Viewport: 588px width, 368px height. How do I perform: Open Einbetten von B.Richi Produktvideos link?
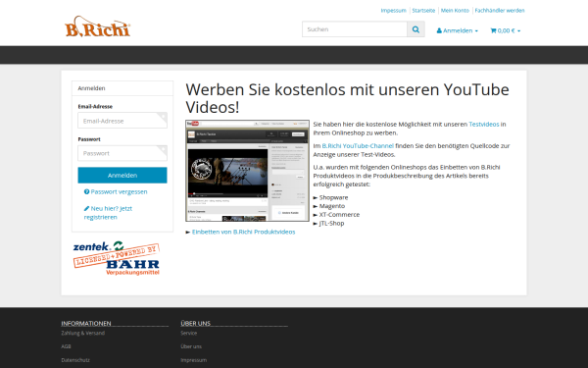point(243,232)
